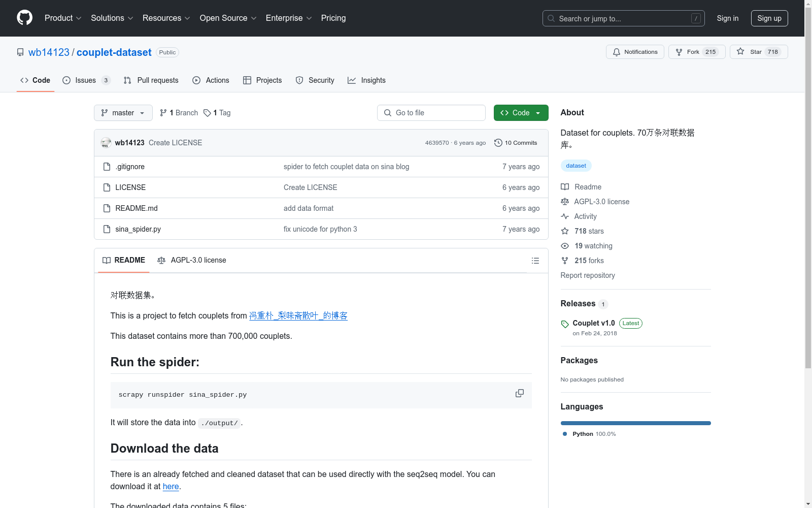Click the fork icon beside 215 forks

[x=565, y=261]
